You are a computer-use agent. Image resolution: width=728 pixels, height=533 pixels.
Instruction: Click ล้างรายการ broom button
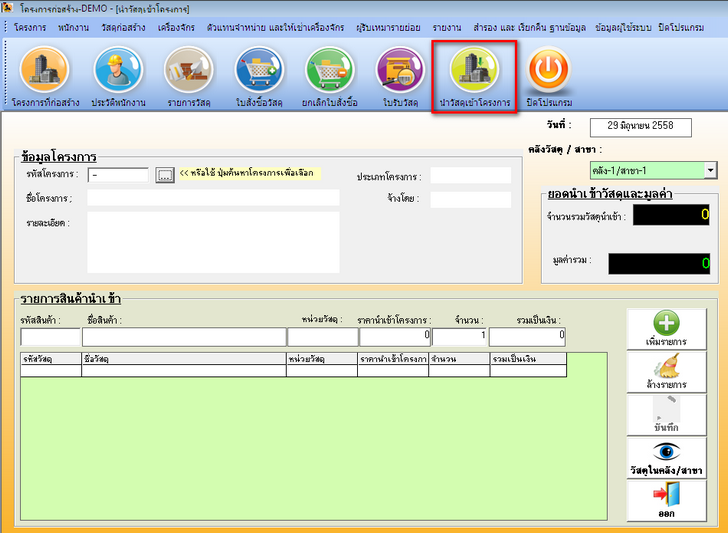coord(666,372)
